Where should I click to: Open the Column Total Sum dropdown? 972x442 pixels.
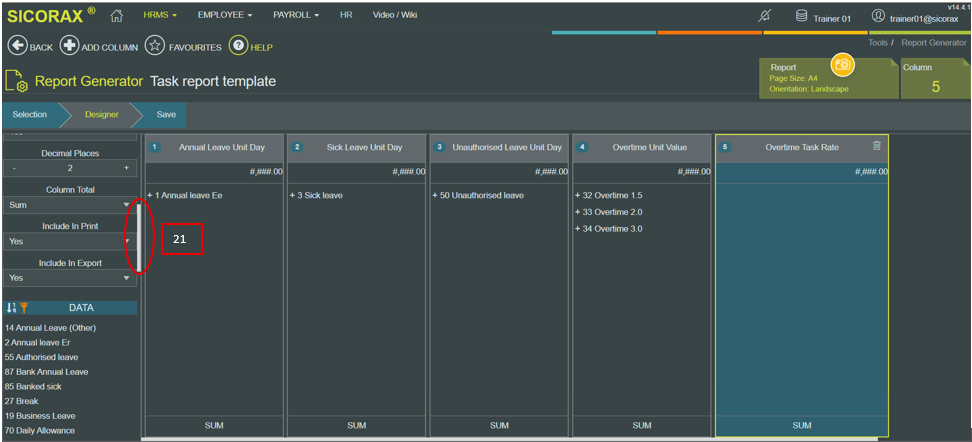point(69,205)
